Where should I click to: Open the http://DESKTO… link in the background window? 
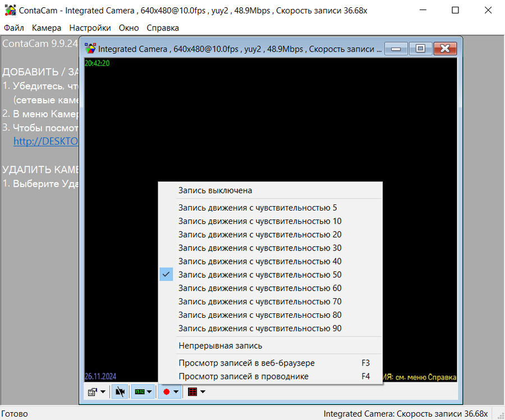(46, 141)
